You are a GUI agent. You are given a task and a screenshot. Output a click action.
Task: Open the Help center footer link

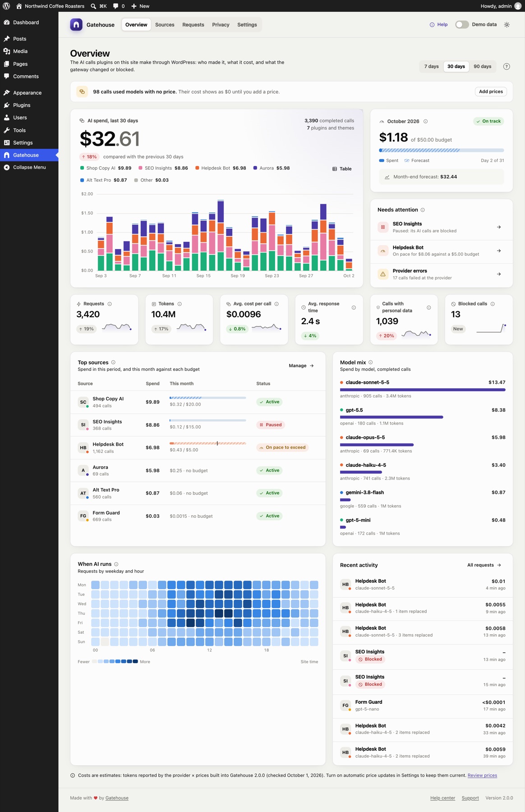tap(442, 798)
